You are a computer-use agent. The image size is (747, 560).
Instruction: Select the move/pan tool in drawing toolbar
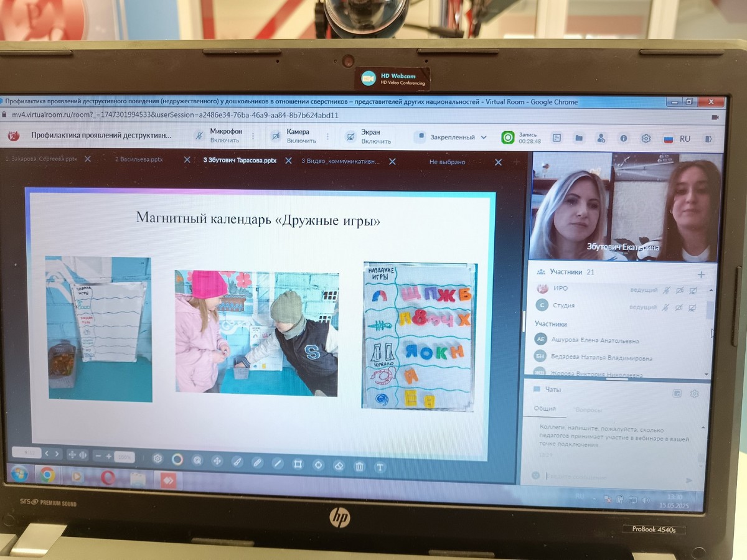click(x=217, y=461)
